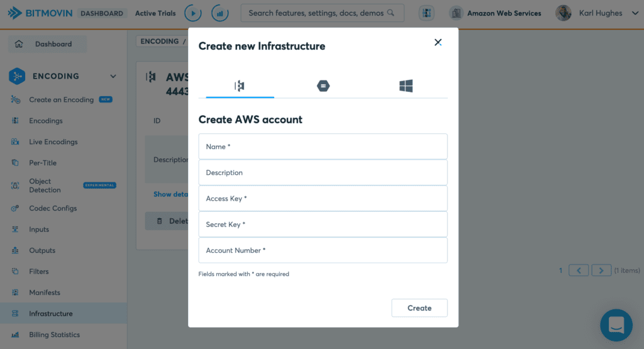Click the Codec Configs gear icon
This screenshot has width=644, height=349.
coord(15,208)
